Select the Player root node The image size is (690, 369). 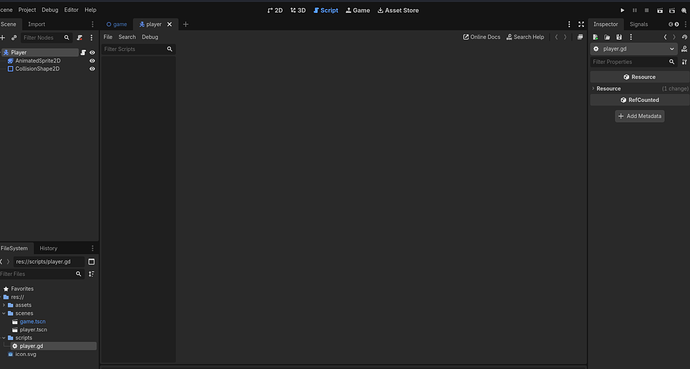[18, 52]
